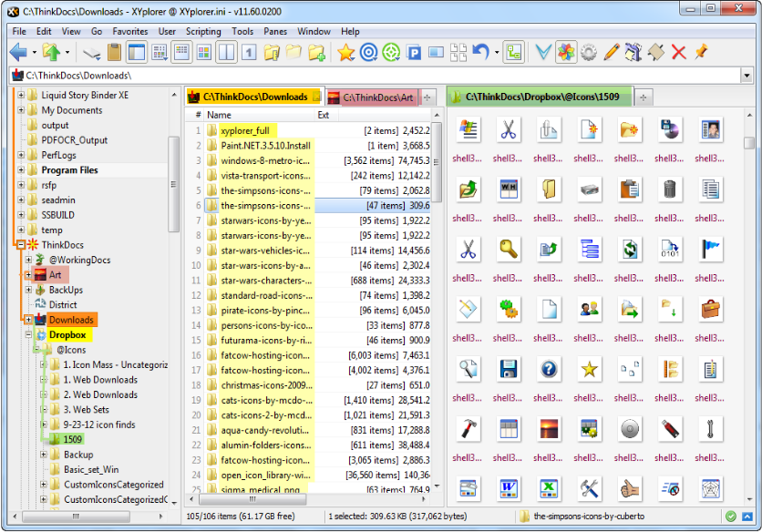Open the back button history dropdown
Image resolution: width=762 pixels, height=532 pixels.
tap(34, 52)
